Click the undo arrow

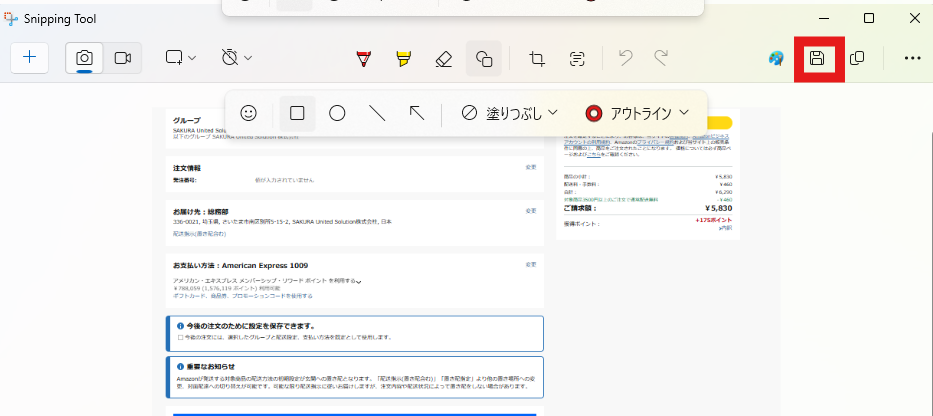tap(626, 59)
